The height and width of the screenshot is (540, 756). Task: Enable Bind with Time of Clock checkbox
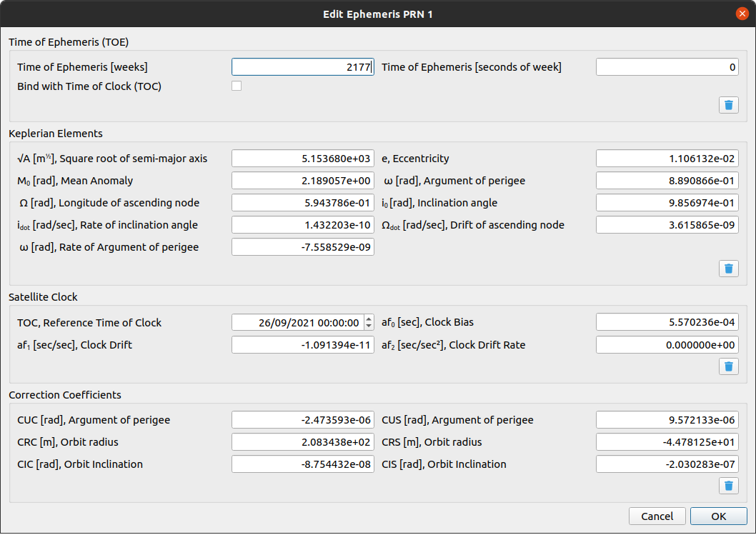click(x=237, y=86)
